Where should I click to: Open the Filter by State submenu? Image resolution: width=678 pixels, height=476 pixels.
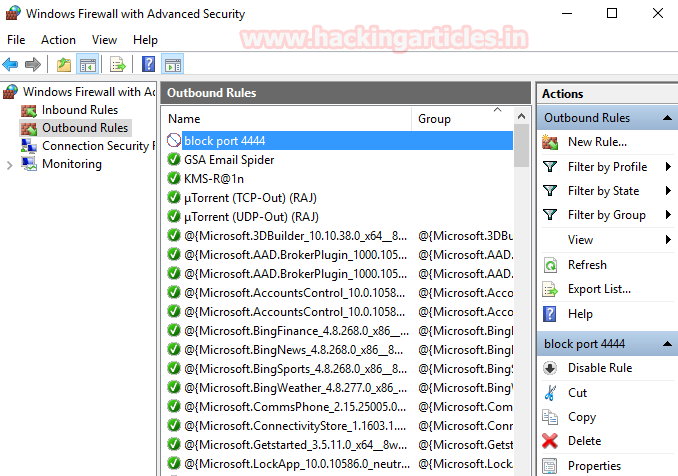click(667, 191)
